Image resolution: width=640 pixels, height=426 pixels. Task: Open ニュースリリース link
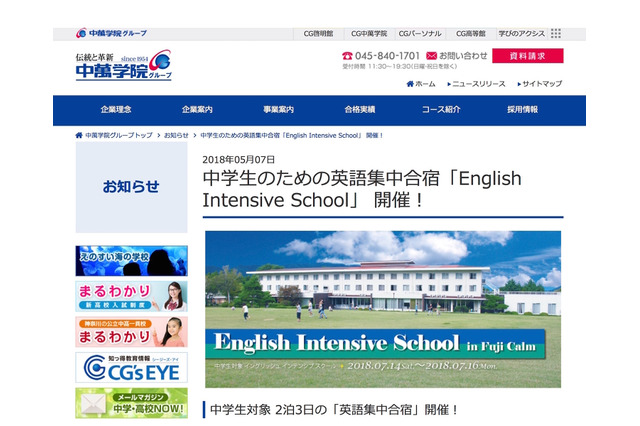click(479, 84)
